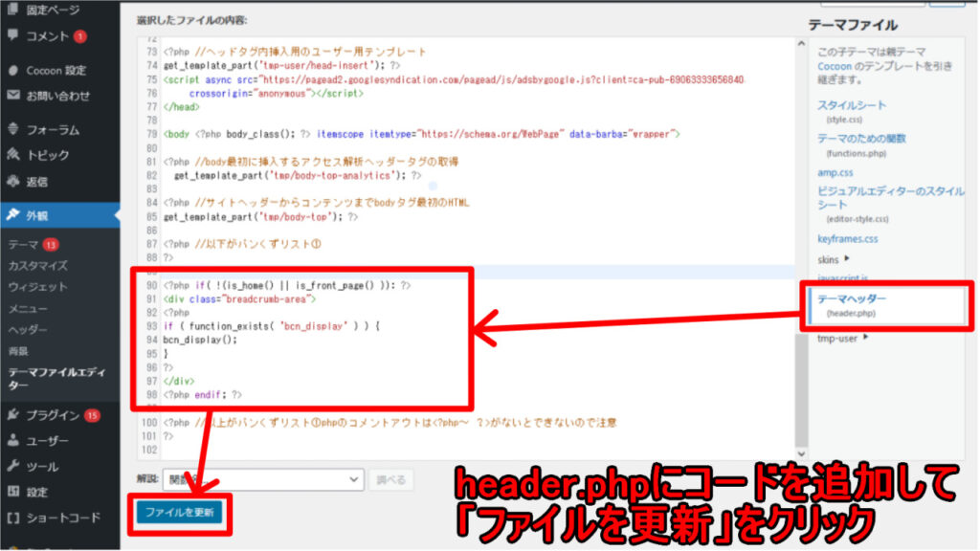The width and height of the screenshot is (980, 551).
Task: Open スタイルシート style.css file
Action: (851, 105)
